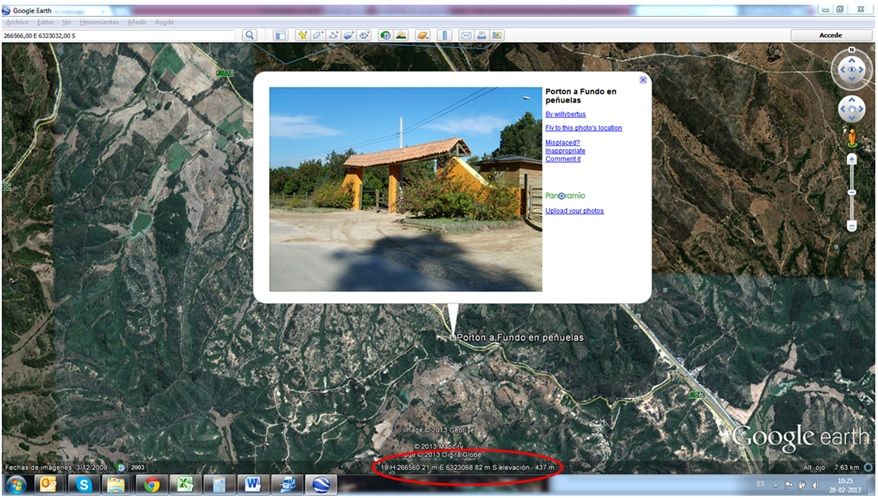This screenshot has width=878, height=498.
Task: Click the search magnifier button
Action: coord(249,35)
